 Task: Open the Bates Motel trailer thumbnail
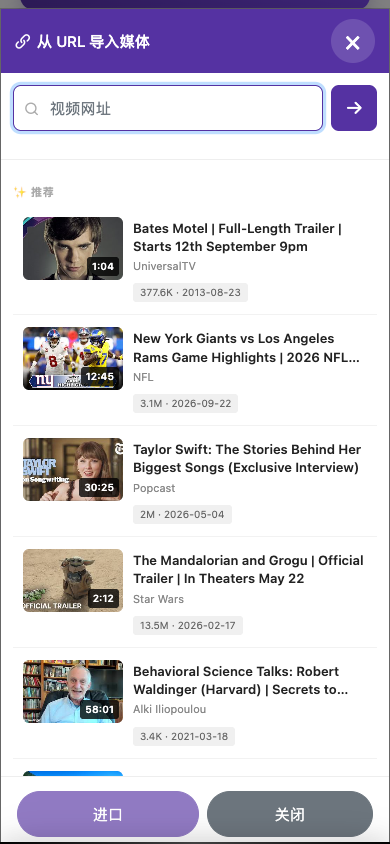point(73,248)
